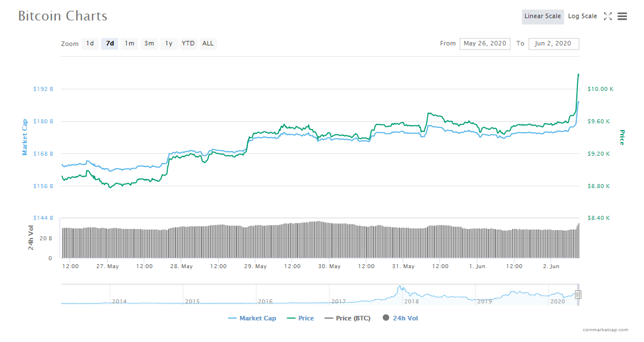Select the 24h Vol axis title

click(31, 237)
